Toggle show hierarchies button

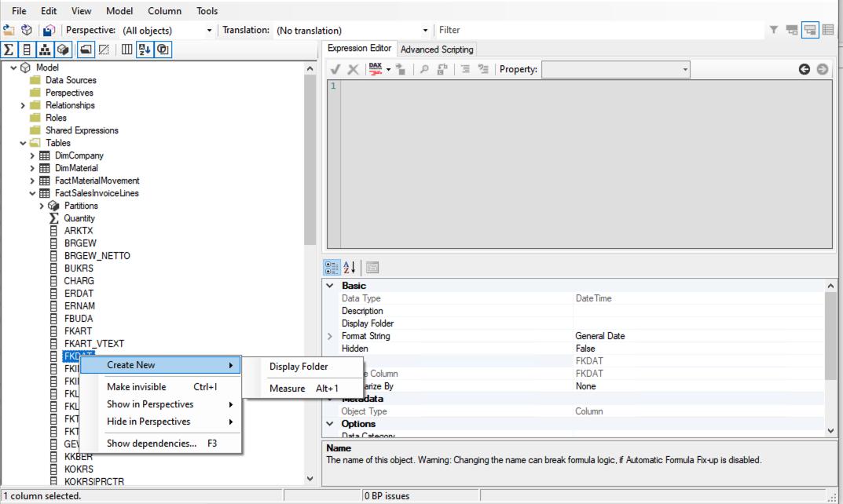45,49
